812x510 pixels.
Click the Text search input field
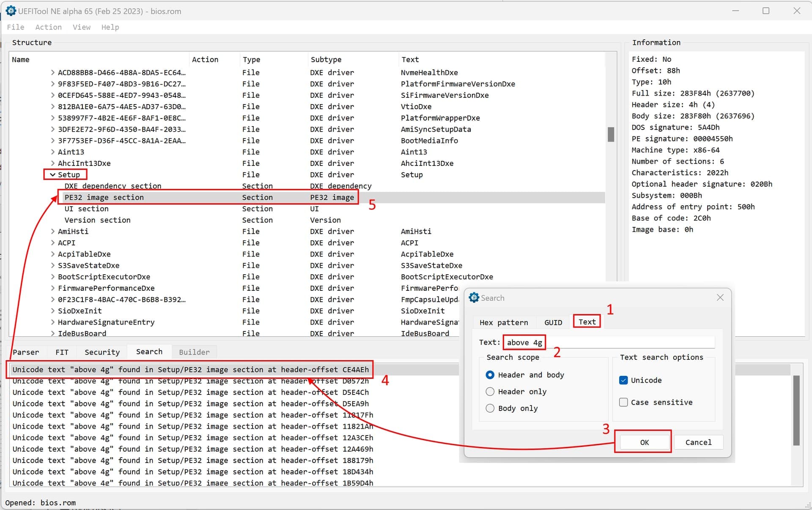pos(609,342)
